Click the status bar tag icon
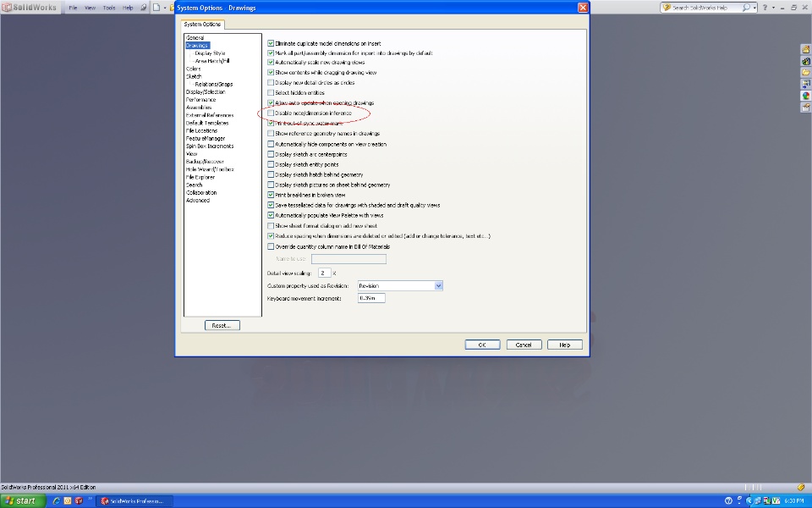Image resolution: width=812 pixels, height=508 pixels. (801, 488)
